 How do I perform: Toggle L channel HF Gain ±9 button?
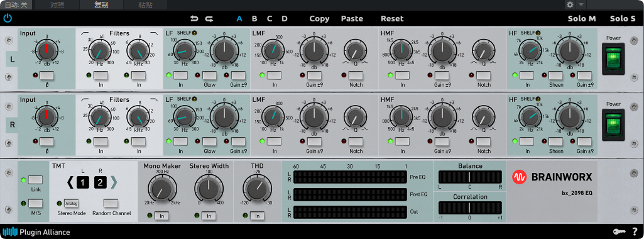coord(584,75)
